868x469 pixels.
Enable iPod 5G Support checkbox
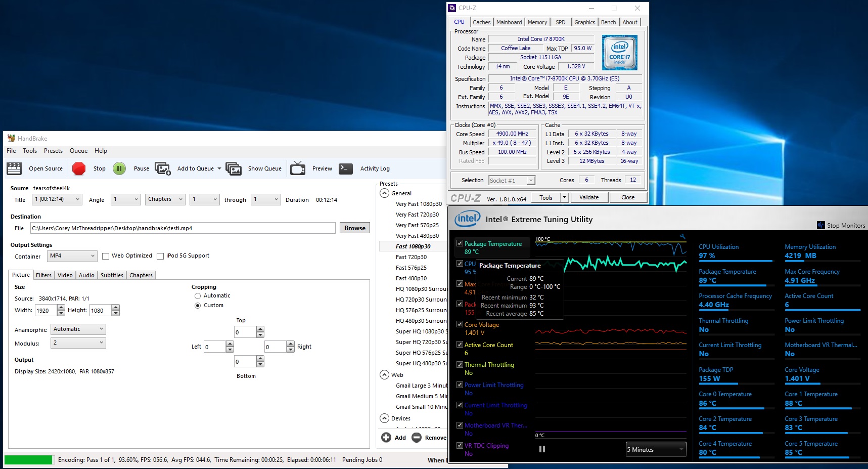tap(160, 256)
